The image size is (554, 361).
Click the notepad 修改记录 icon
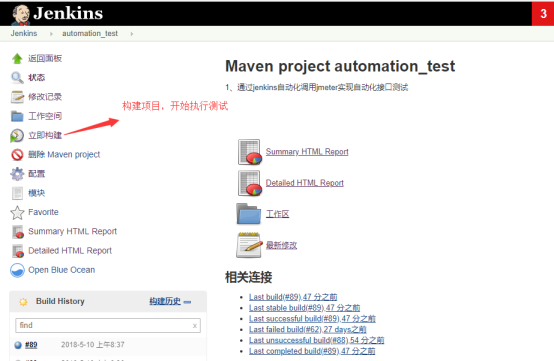point(17,97)
